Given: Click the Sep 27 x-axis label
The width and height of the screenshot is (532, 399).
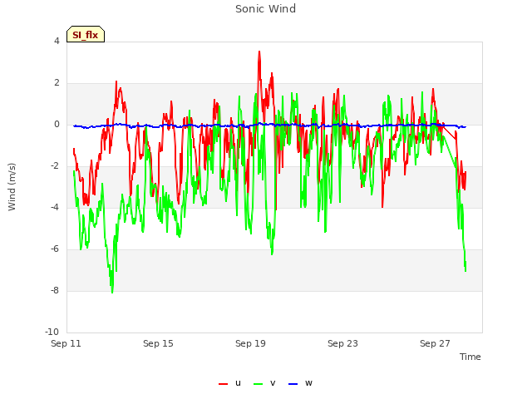Looking at the screenshot, I should click(x=435, y=343).
